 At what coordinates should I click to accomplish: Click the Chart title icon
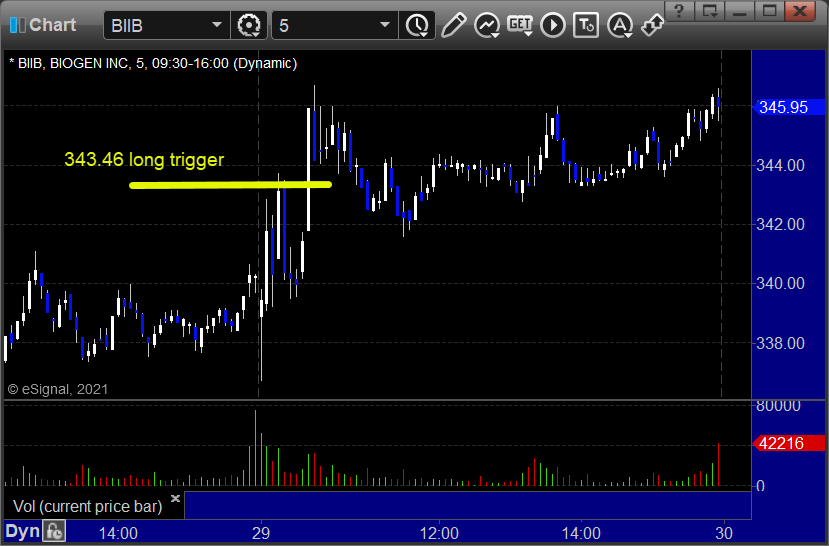[17, 25]
